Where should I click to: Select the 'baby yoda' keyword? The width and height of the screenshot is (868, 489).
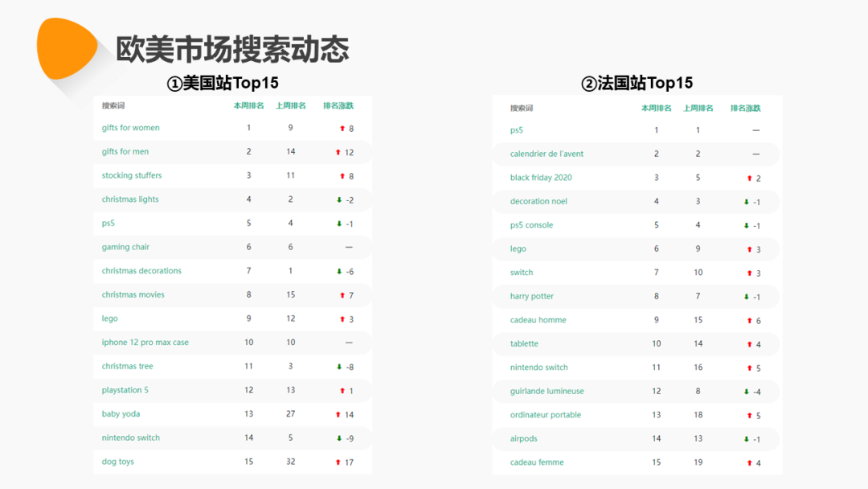[x=121, y=413]
